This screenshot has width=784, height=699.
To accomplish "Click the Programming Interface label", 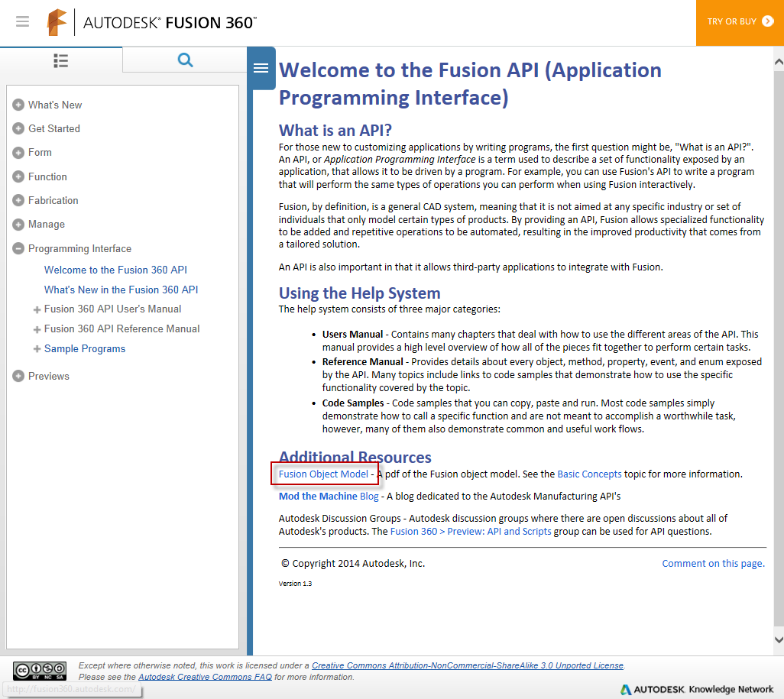I will 79,248.
